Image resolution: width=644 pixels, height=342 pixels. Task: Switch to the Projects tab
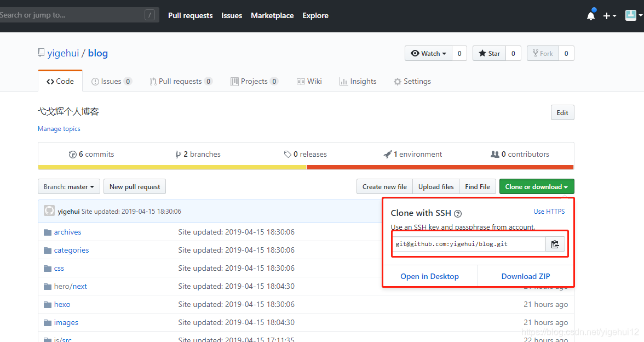(254, 81)
